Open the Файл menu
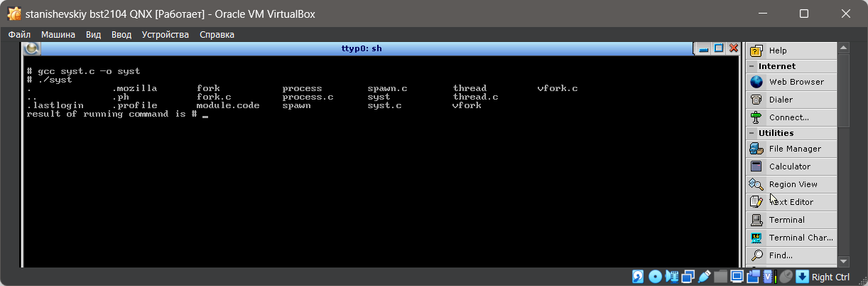The width and height of the screenshot is (868, 286). click(x=19, y=34)
